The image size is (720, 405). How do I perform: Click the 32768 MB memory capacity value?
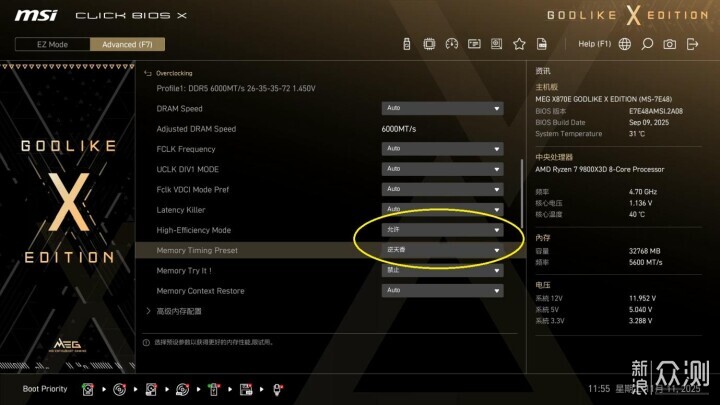(644, 251)
